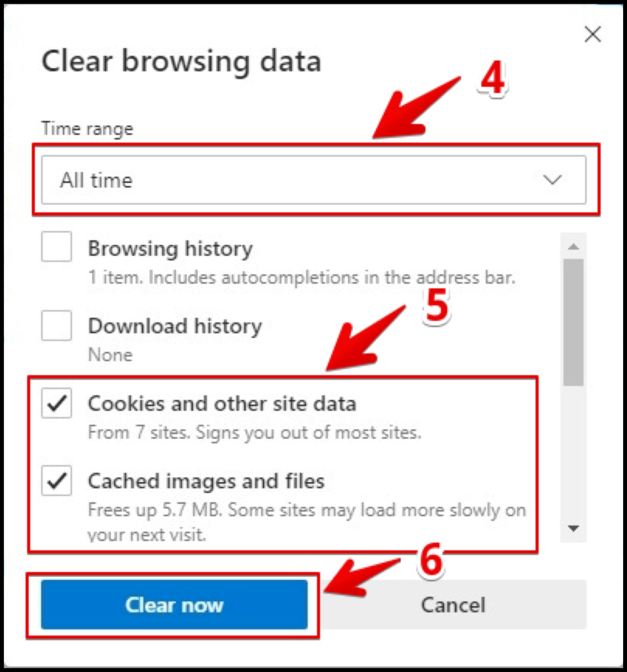Image resolution: width=627 pixels, height=672 pixels.
Task: Click the chevron in All time box
Action: click(x=552, y=180)
